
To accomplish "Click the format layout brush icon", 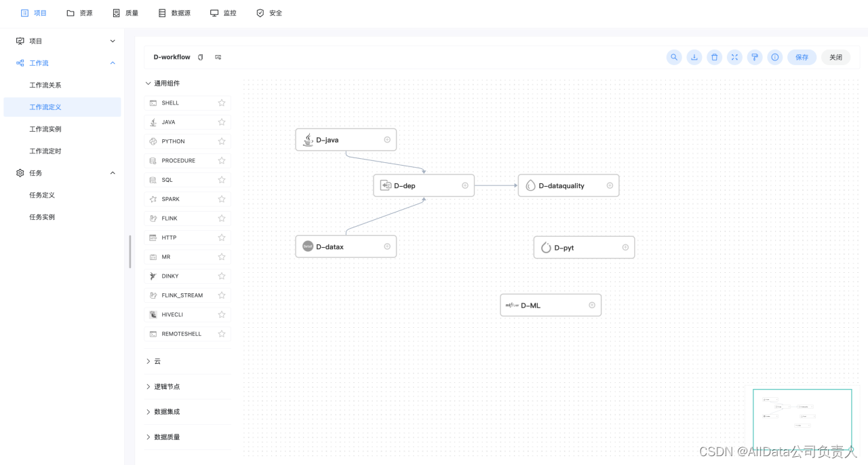I will tap(755, 57).
